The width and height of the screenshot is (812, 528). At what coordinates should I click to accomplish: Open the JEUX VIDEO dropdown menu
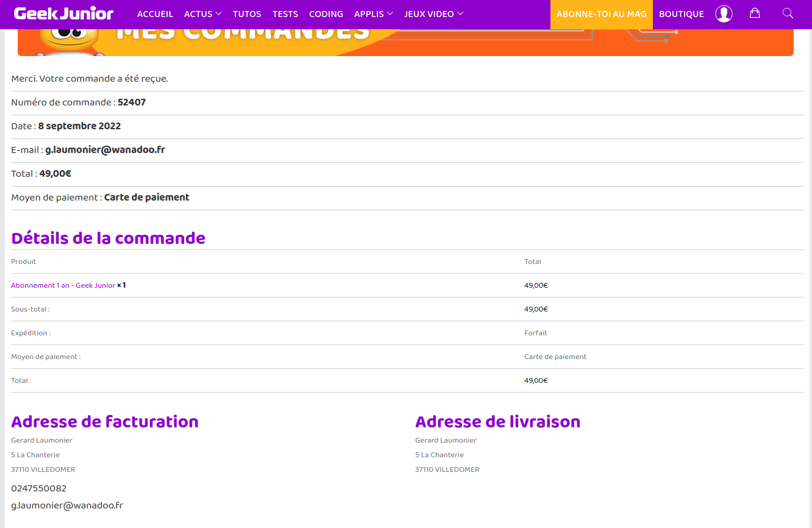tap(433, 14)
